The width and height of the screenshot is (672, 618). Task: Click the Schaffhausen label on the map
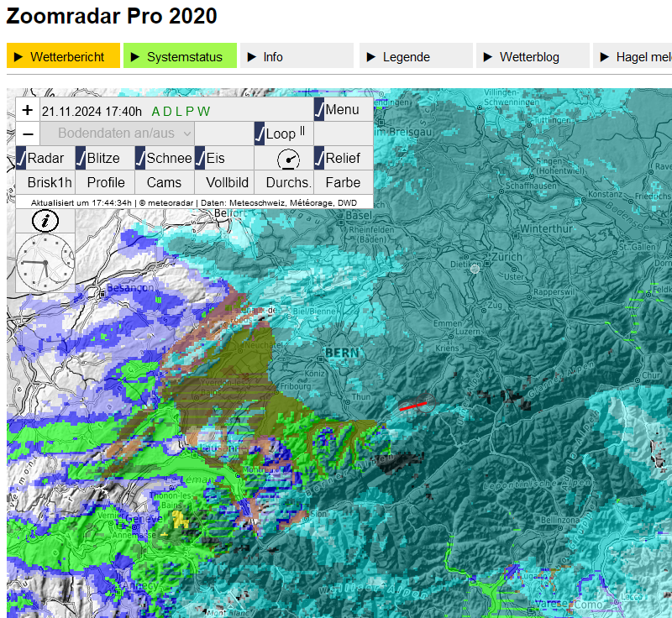coord(531,186)
